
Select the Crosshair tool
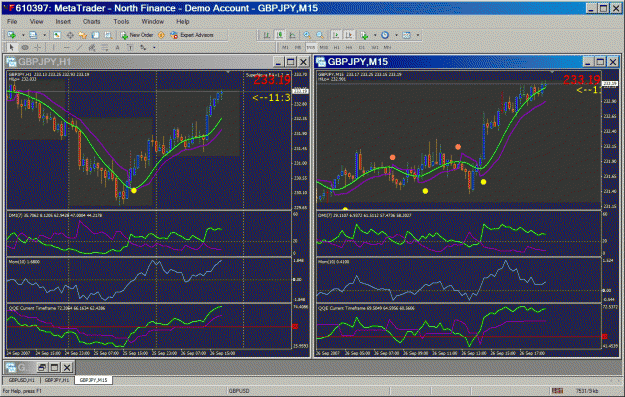point(37,47)
